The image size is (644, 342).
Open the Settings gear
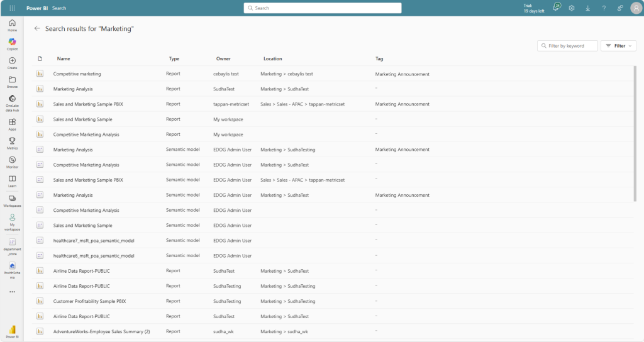[x=571, y=8]
